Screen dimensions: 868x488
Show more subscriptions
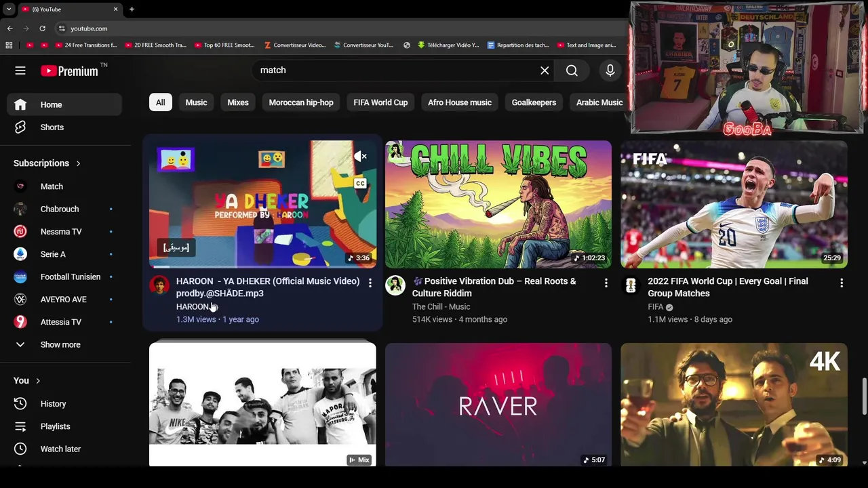tap(64, 345)
